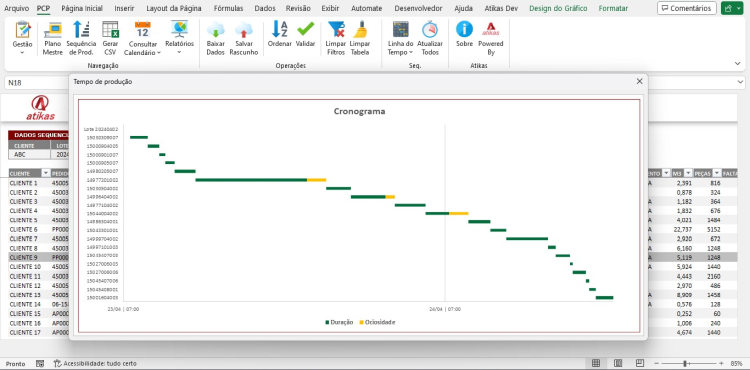This screenshot has width=750, height=370.
Task: Select the long green bar for 14977201002
Action: pos(251,180)
